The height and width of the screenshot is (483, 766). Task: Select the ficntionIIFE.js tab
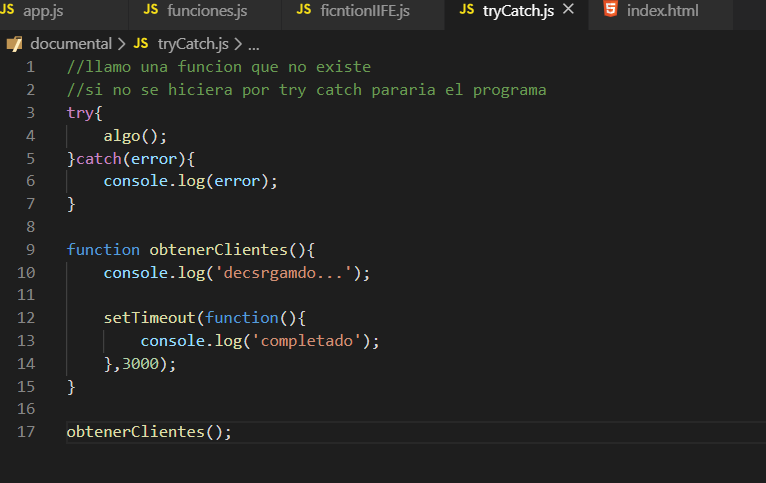[x=363, y=11]
